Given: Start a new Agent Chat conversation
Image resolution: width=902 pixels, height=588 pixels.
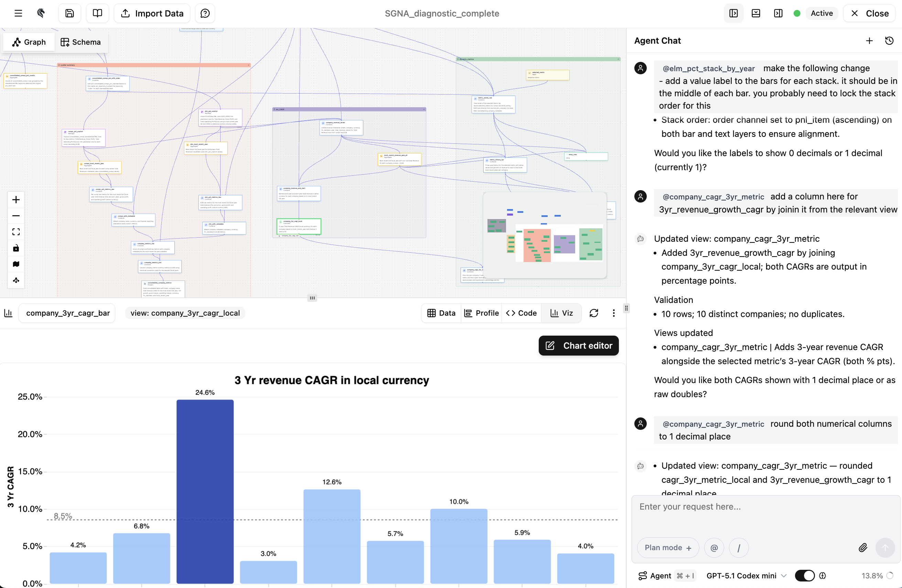Looking at the screenshot, I should [x=869, y=41].
